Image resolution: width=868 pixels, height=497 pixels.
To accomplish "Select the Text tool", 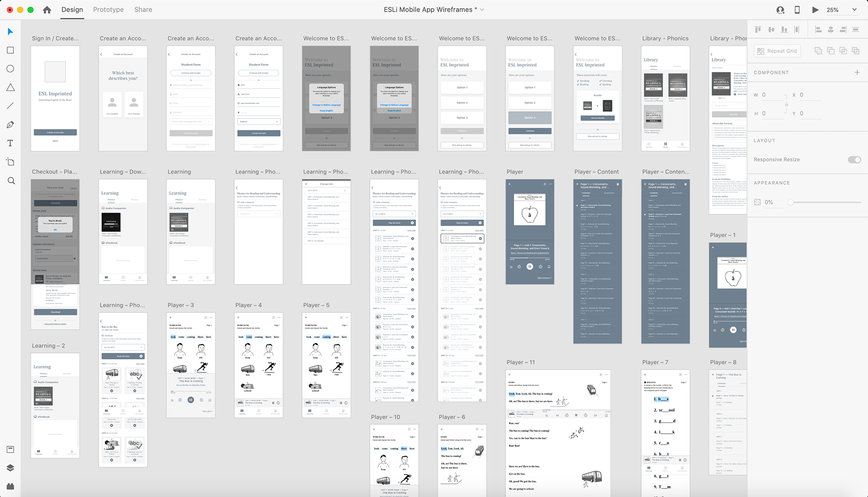I will tap(10, 143).
